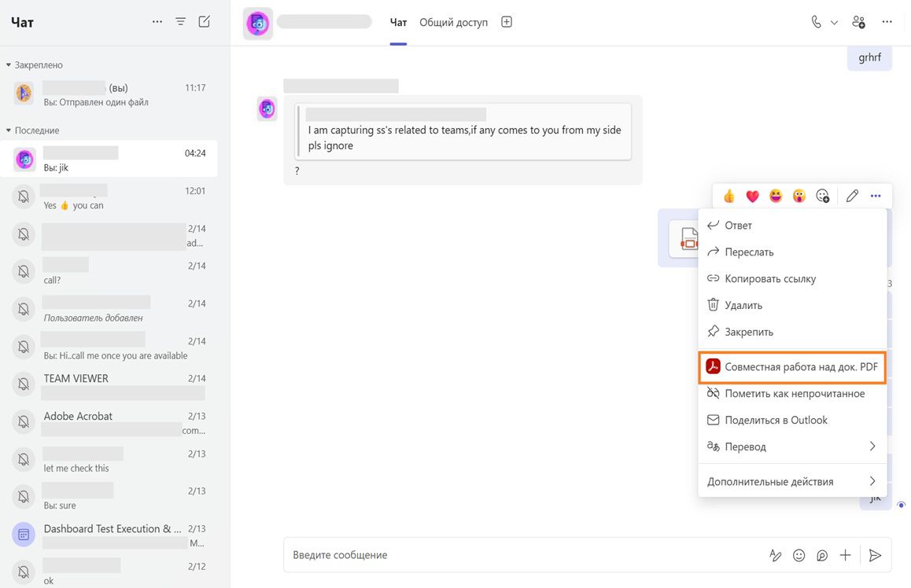
Task: Open the emoji picker in the message box
Action: (x=799, y=555)
